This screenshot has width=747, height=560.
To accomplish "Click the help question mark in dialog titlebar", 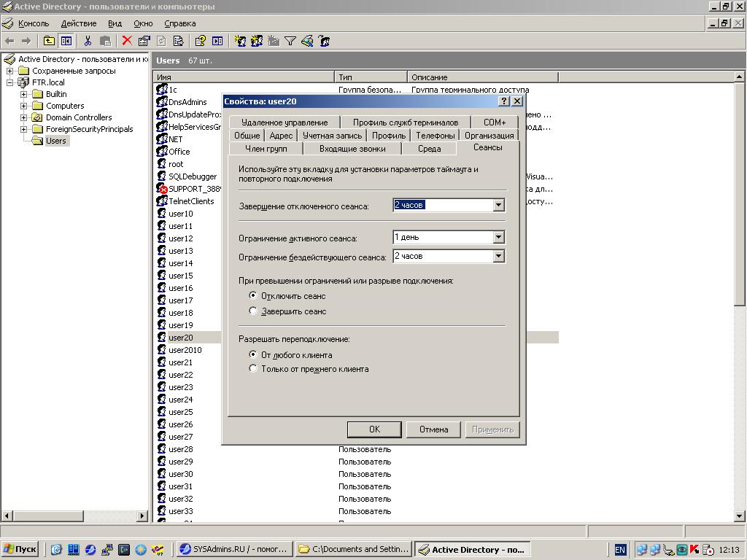I will coord(504,101).
